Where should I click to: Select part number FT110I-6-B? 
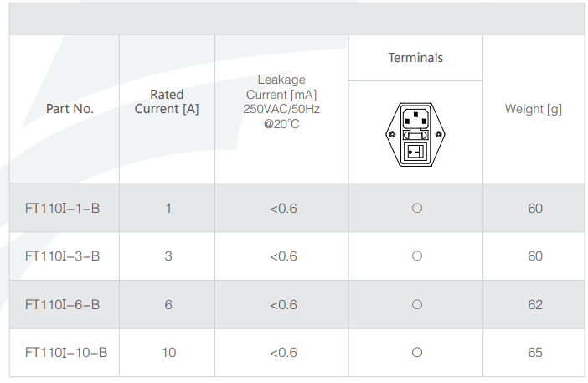pos(63,304)
